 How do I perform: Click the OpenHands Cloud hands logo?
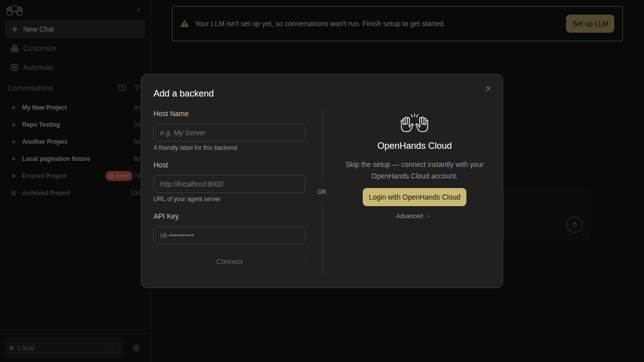415,123
